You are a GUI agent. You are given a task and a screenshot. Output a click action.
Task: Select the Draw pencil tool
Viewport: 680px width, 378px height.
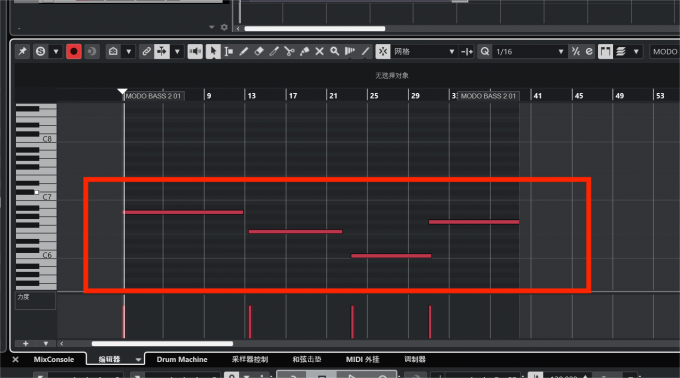(x=244, y=52)
